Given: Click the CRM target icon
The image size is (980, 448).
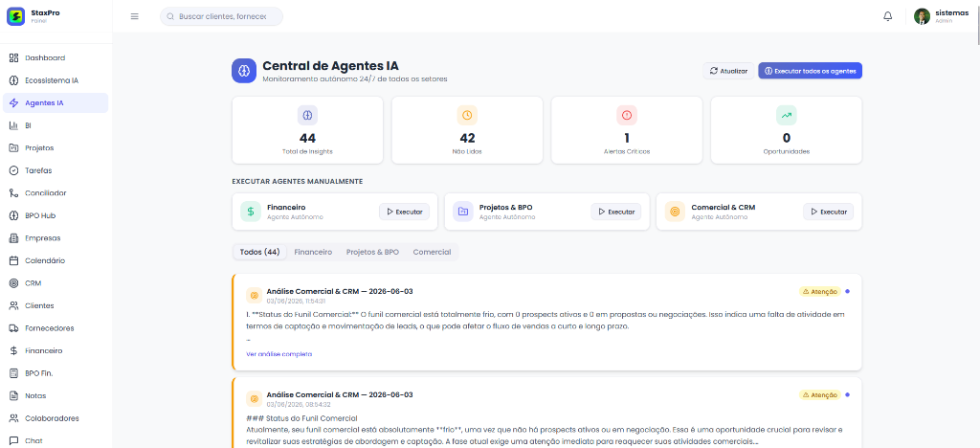Looking at the screenshot, I should tap(13, 283).
